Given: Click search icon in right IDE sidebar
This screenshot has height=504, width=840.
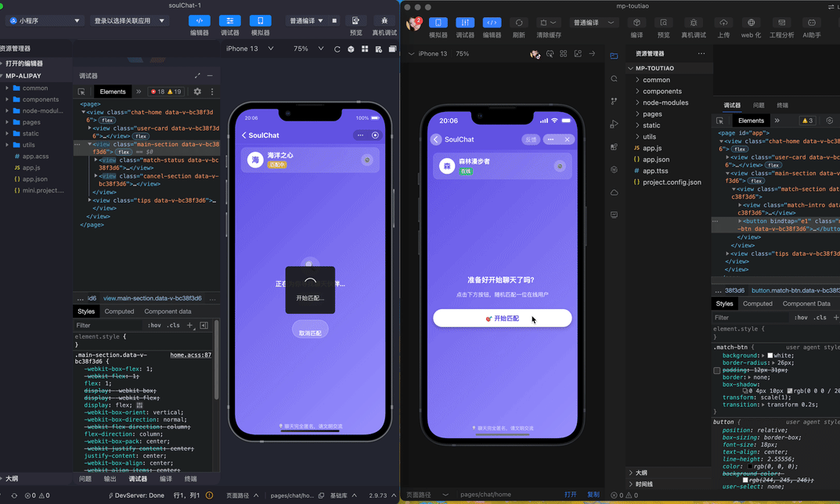Looking at the screenshot, I should point(614,79).
